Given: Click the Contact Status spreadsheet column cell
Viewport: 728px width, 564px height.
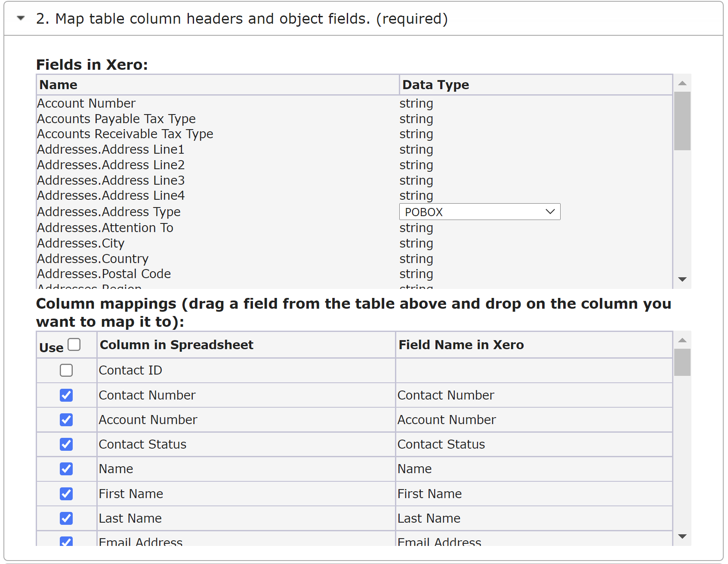Looking at the screenshot, I should [246, 444].
